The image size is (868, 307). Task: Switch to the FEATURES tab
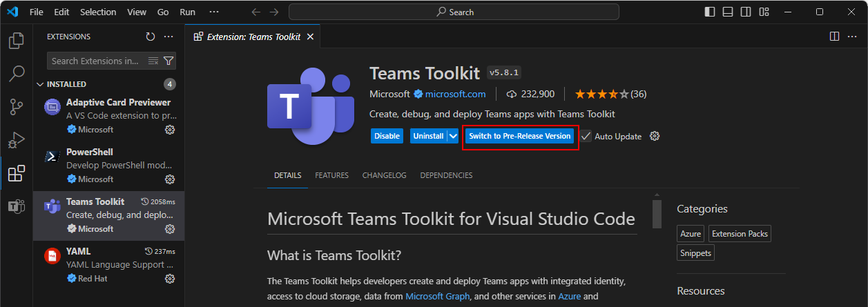coord(332,175)
